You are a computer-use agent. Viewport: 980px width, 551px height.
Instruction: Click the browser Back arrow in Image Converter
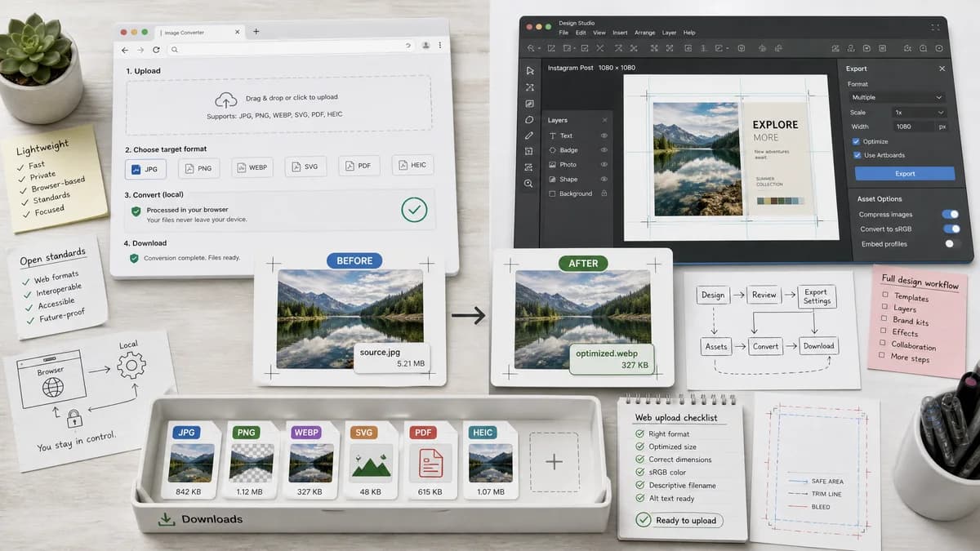pos(125,50)
